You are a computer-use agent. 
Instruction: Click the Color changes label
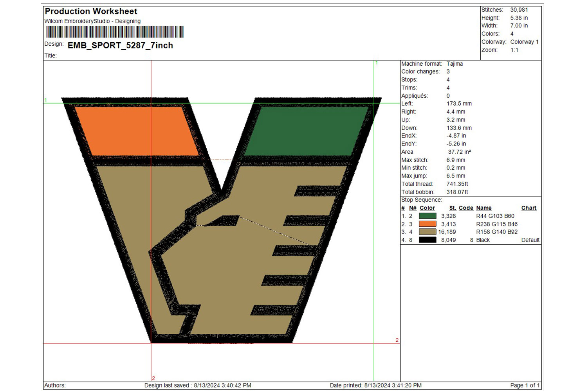click(420, 72)
